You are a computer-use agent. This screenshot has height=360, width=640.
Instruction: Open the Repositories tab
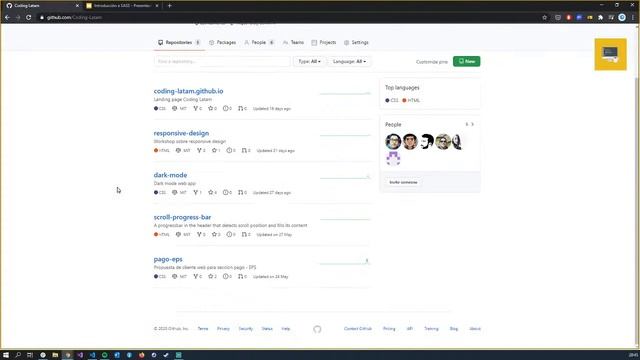(x=179, y=42)
